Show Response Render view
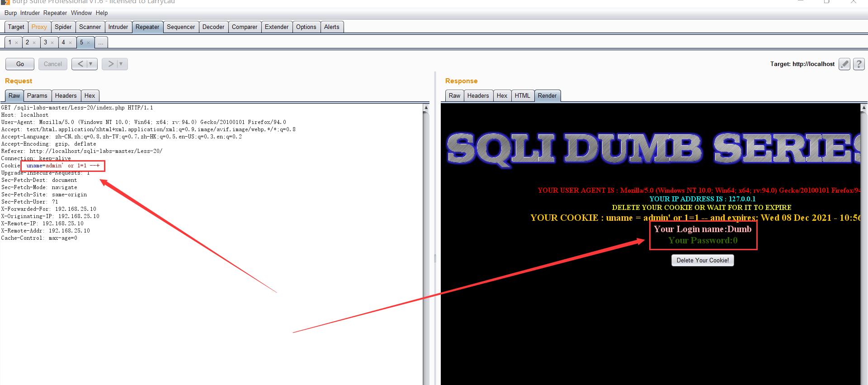 click(x=547, y=96)
